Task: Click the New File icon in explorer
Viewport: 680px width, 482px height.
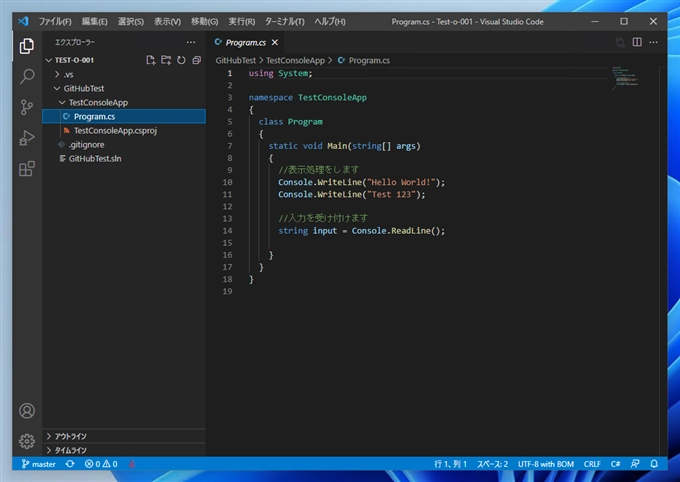Action: 150,60
